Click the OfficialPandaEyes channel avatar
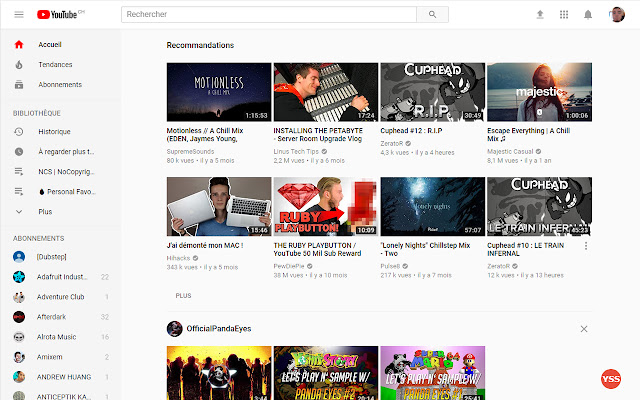The image size is (640, 400). (x=174, y=329)
